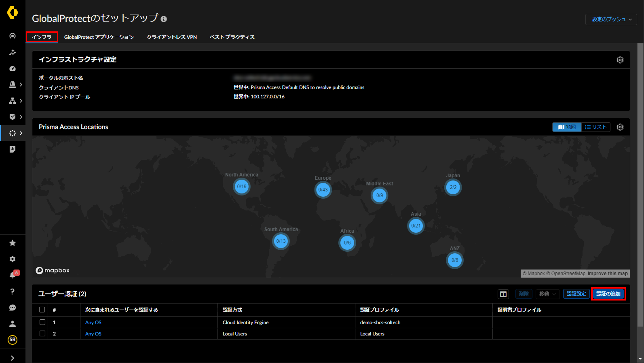The width and height of the screenshot is (644, 363).
Task: Open the pin sidebar icon
Action: [x=12, y=52]
